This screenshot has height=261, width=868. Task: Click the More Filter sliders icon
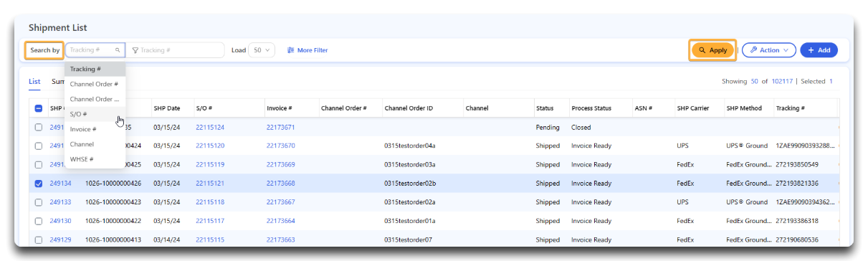click(290, 50)
